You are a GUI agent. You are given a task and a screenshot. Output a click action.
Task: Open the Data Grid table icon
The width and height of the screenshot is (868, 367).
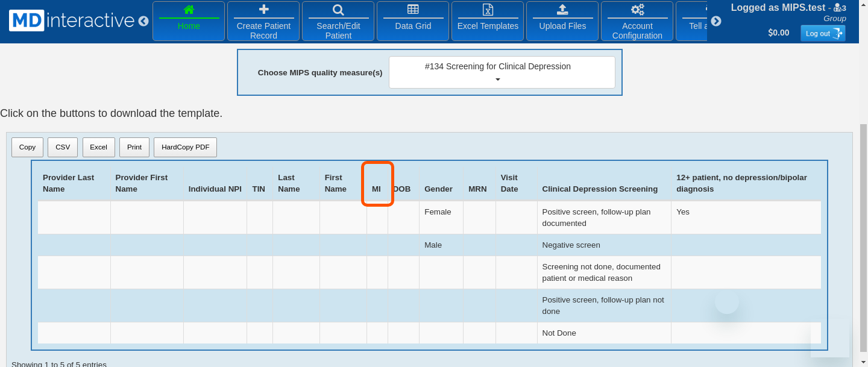[413, 10]
